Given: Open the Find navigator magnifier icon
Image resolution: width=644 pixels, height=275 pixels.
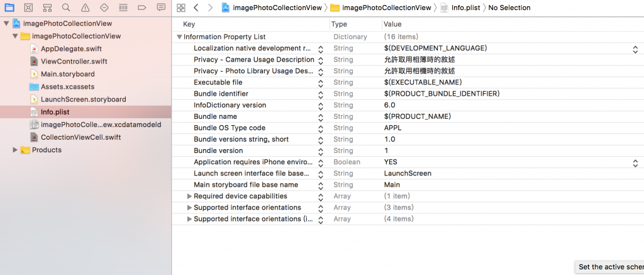Looking at the screenshot, I should click(x=67, y=8).
